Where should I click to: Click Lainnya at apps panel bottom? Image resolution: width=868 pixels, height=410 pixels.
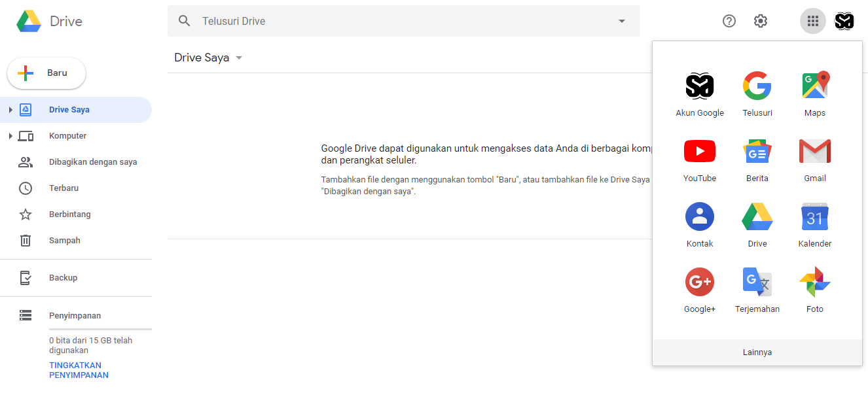[x=757, y=352]
